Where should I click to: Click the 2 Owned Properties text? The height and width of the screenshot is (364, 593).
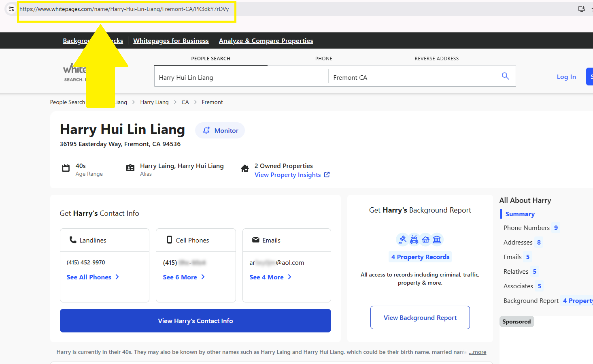283,166
